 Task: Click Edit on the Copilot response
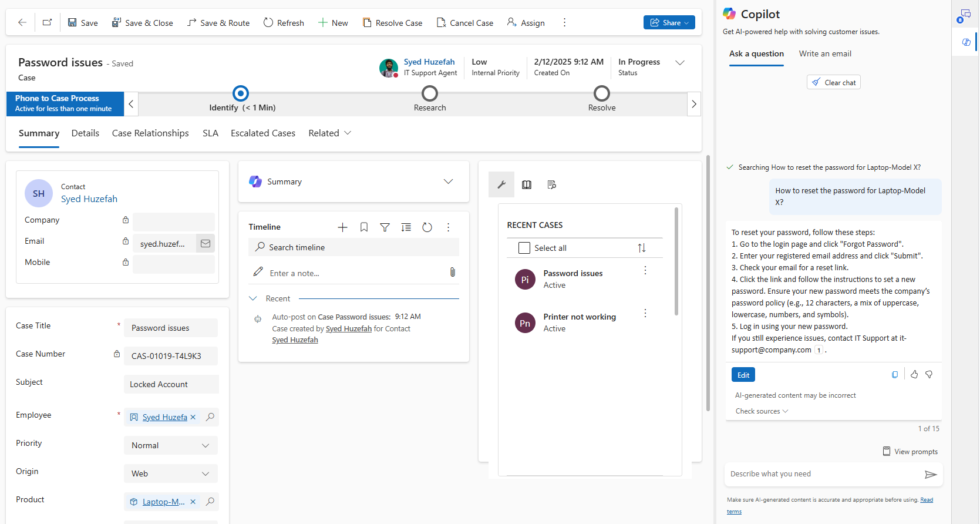click(x=743, y=375)
